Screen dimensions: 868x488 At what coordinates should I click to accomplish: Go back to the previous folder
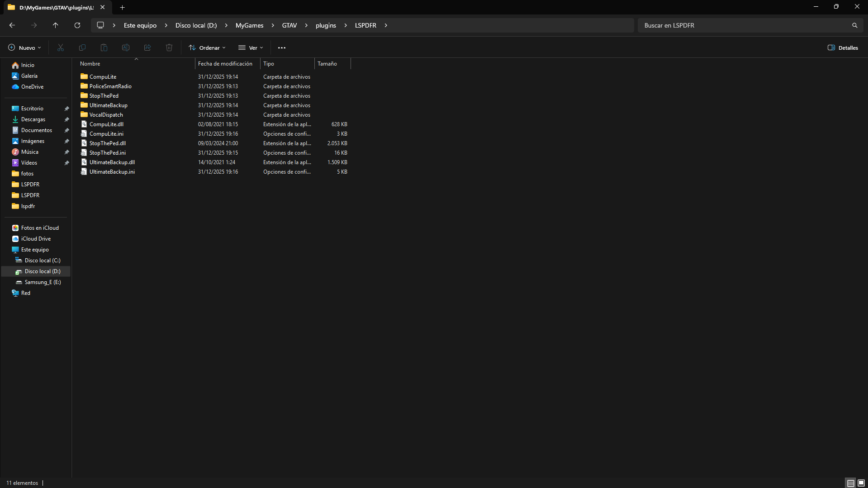tap(12, 25)
